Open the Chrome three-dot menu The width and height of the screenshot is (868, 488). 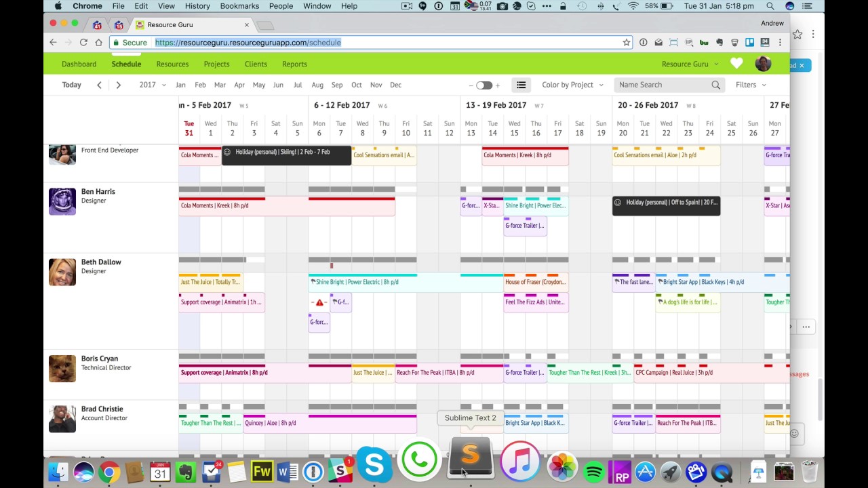780,42
